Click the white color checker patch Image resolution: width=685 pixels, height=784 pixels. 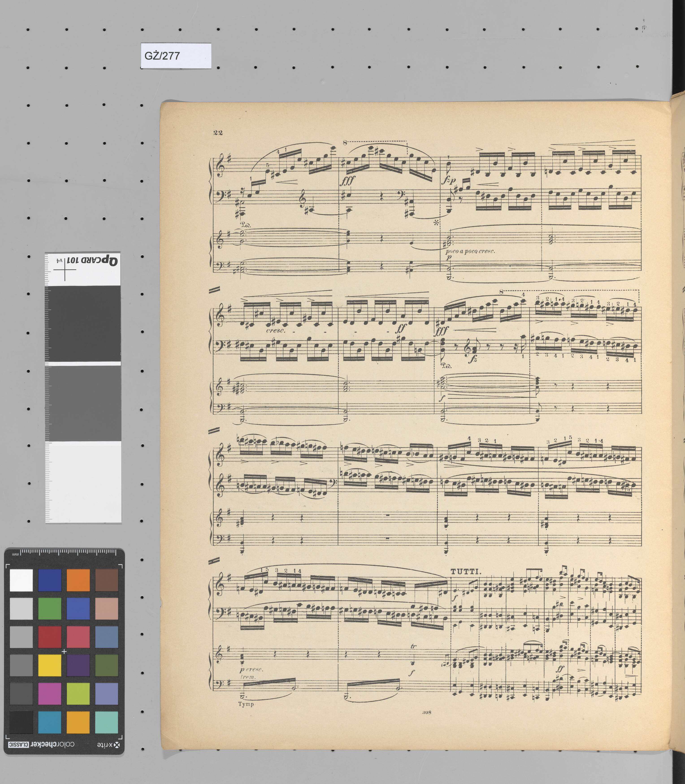click(21, 580)
